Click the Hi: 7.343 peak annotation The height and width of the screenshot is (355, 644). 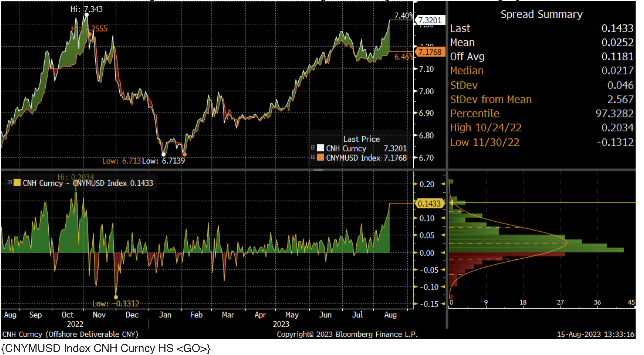point(86,9)
